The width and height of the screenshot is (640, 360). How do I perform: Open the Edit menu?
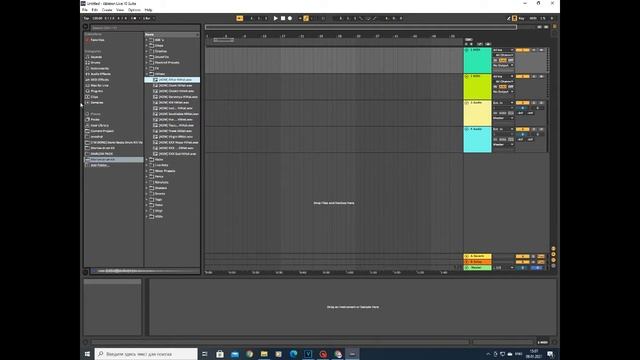tap(95, 10)
